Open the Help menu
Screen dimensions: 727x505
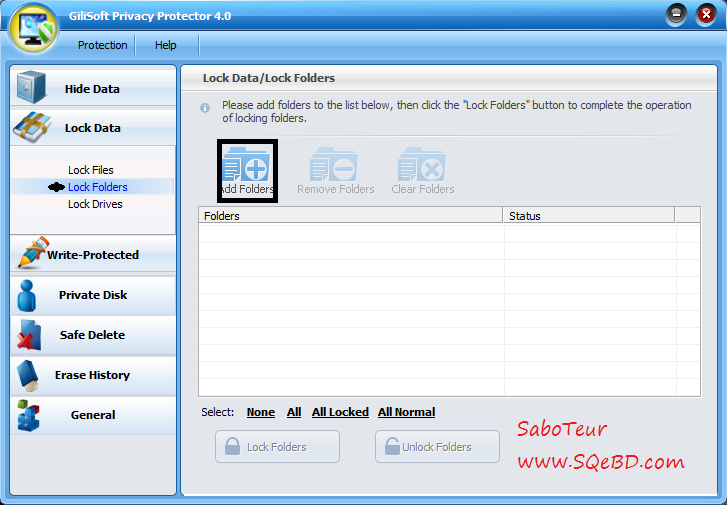166,45
